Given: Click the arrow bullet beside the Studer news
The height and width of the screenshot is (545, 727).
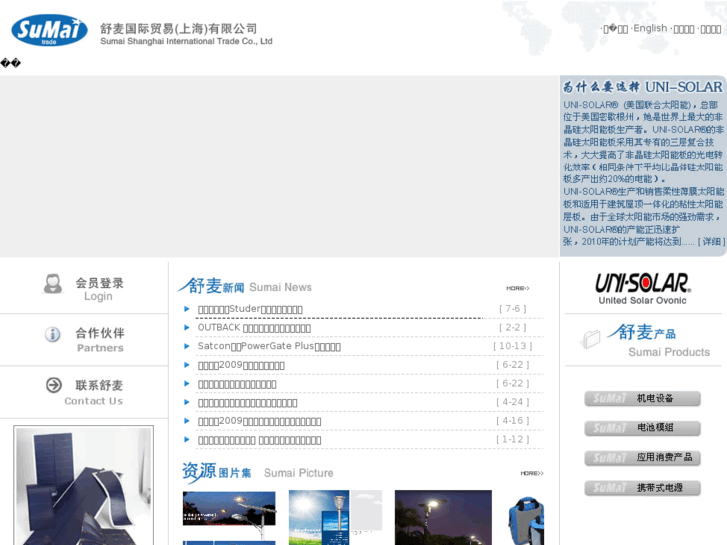Looking at the screenshot, I should [x=187, y=309].
